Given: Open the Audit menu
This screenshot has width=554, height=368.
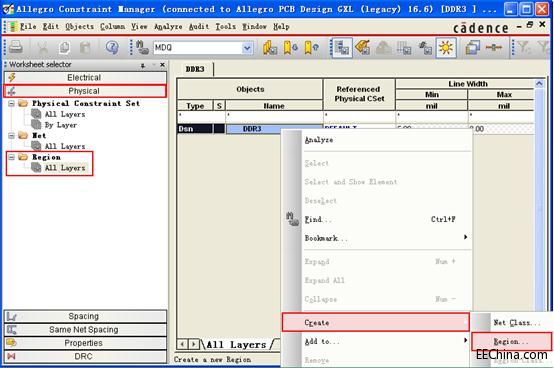Looking at the screenshot, I should pos(199,26).
